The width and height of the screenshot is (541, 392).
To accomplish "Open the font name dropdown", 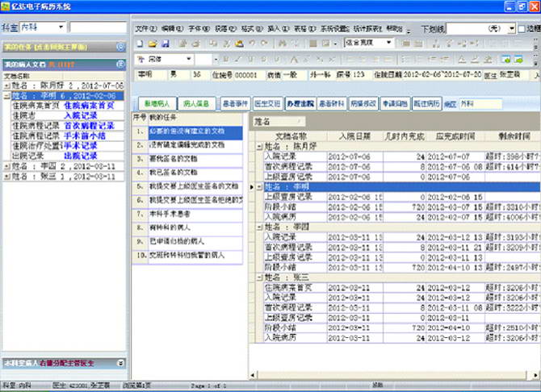I will coord(188,59).
